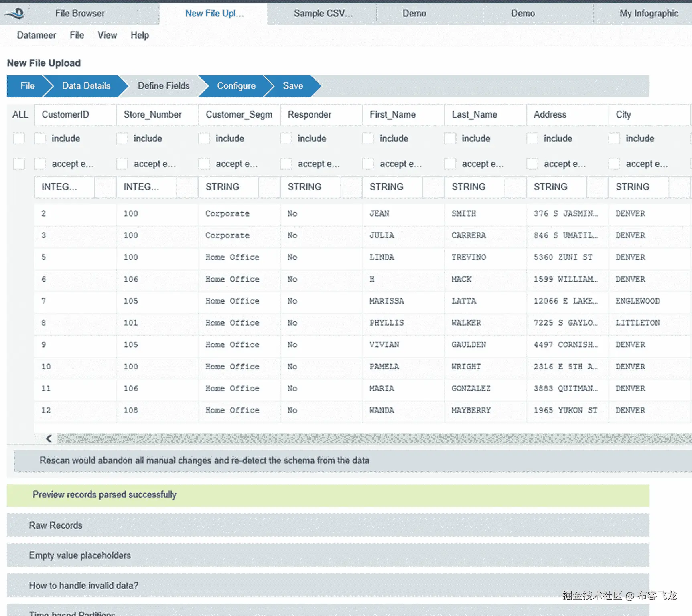Expand the Raw Records section
Screen dimensions: 692x616
coord(328,525)
